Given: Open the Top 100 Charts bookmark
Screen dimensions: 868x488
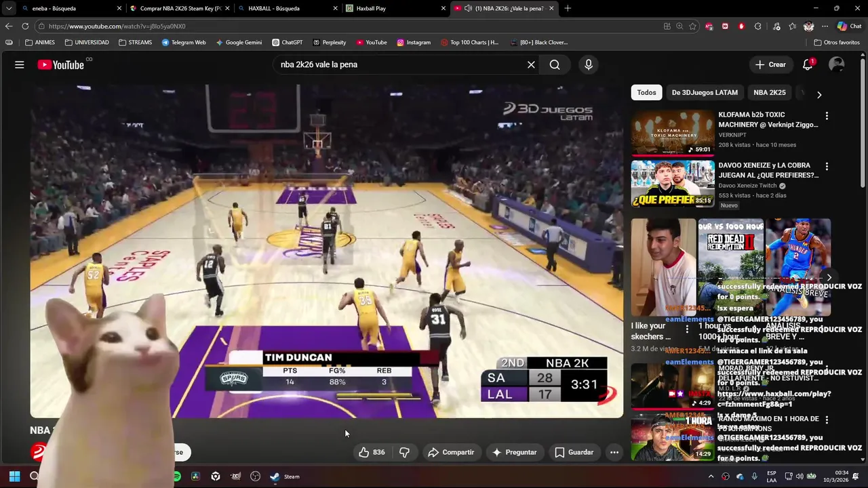Looking at the screenshot, I should 469,42.
